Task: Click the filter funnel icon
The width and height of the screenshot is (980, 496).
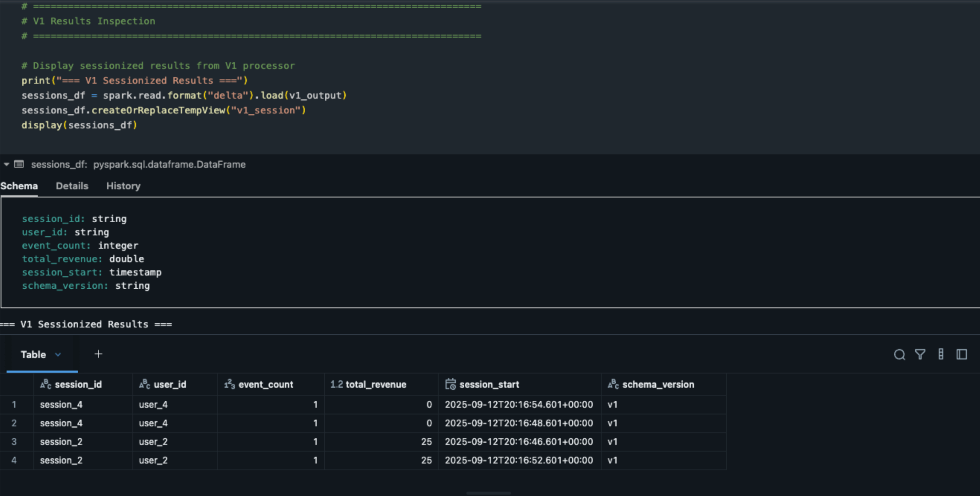Action: [920, 354]
